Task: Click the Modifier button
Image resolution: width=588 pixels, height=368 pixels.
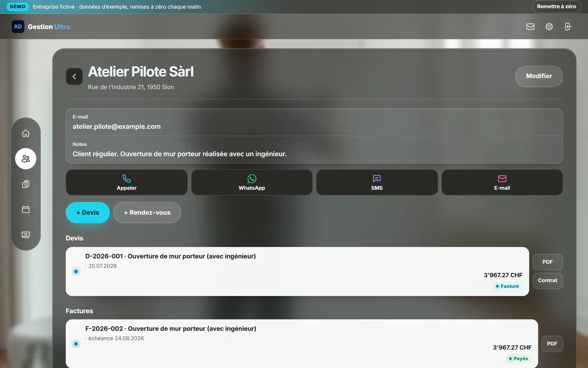Action: [x=539, y=76]
